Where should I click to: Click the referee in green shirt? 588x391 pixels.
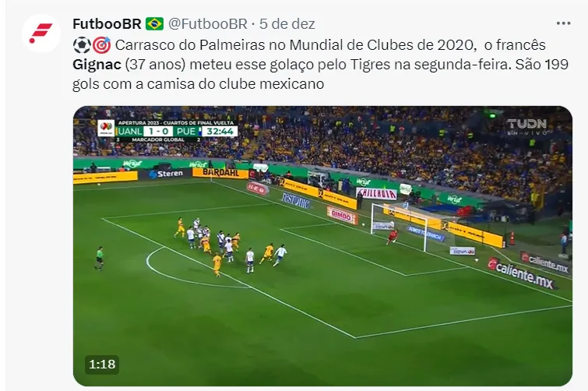(99, 259)
